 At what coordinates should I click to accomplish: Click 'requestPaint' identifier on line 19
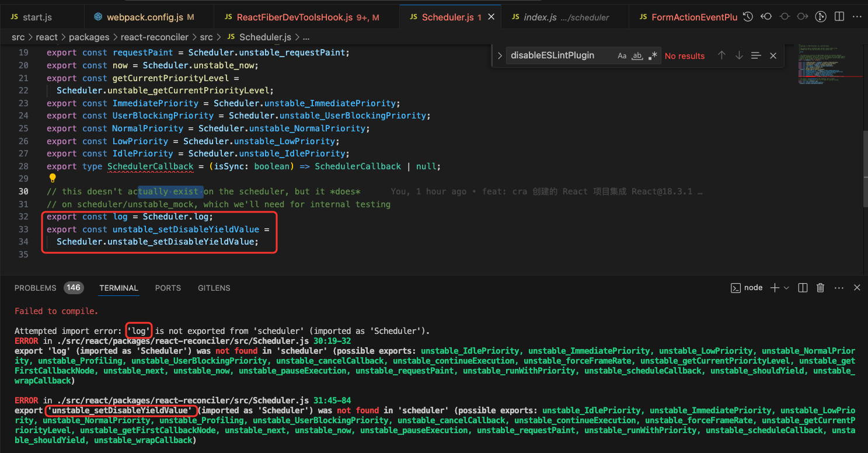(x=143, y=53)
